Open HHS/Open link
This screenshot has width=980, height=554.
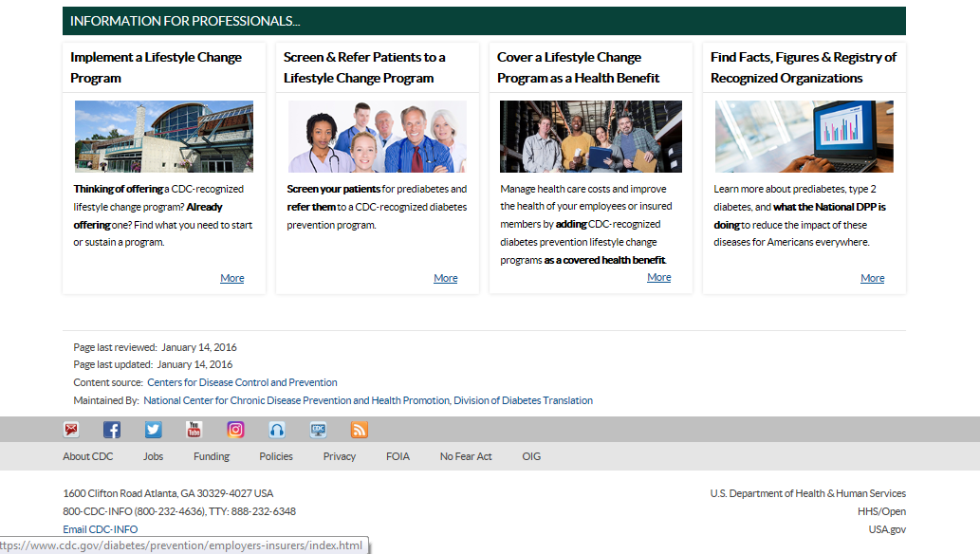[881, 511]
